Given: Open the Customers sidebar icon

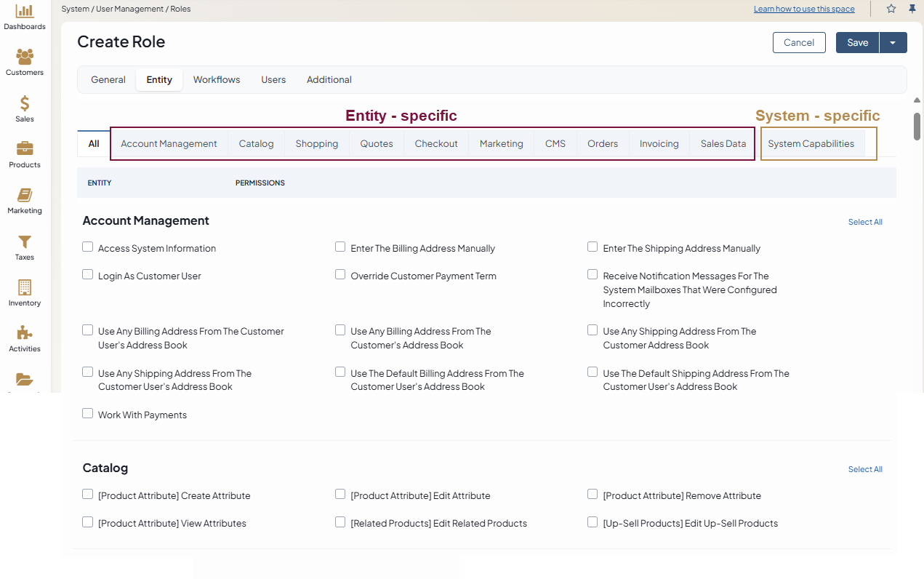Looking at the screenshot, I should [x=25, y=57].
